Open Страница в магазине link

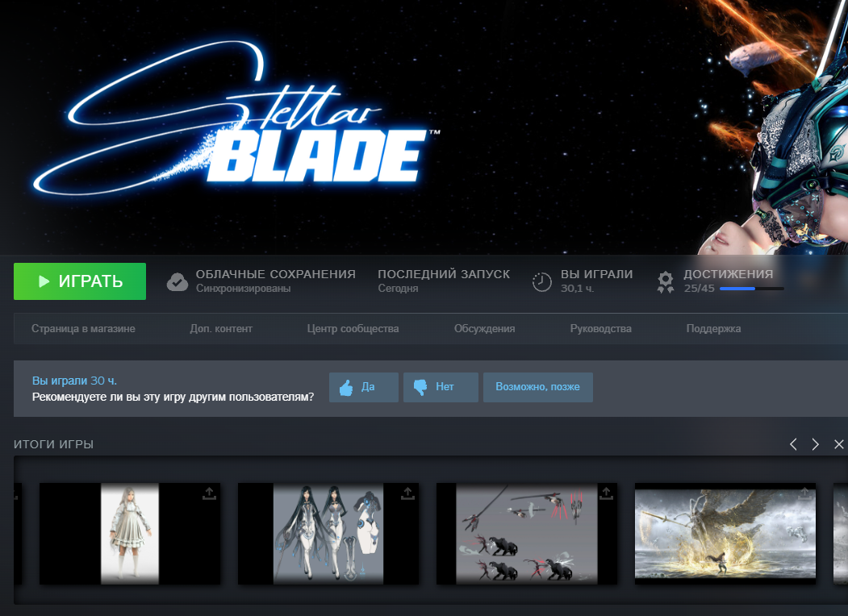[x=83, y=328]
